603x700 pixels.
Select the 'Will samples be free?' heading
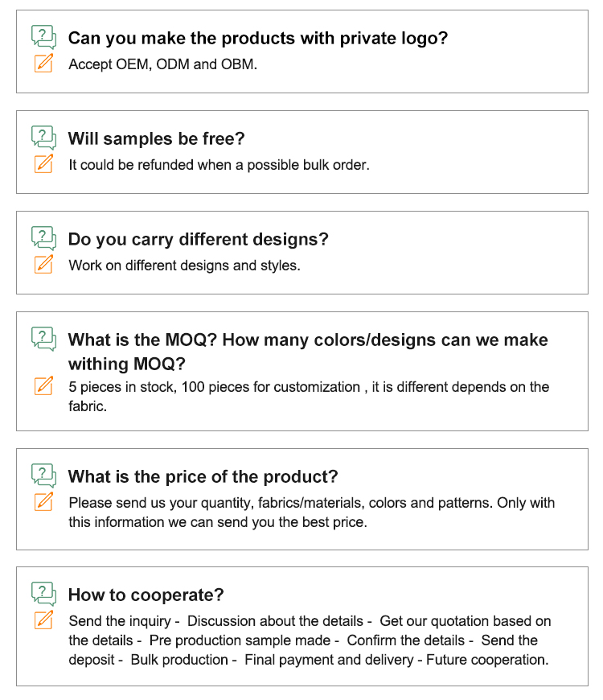pos(157,139)
